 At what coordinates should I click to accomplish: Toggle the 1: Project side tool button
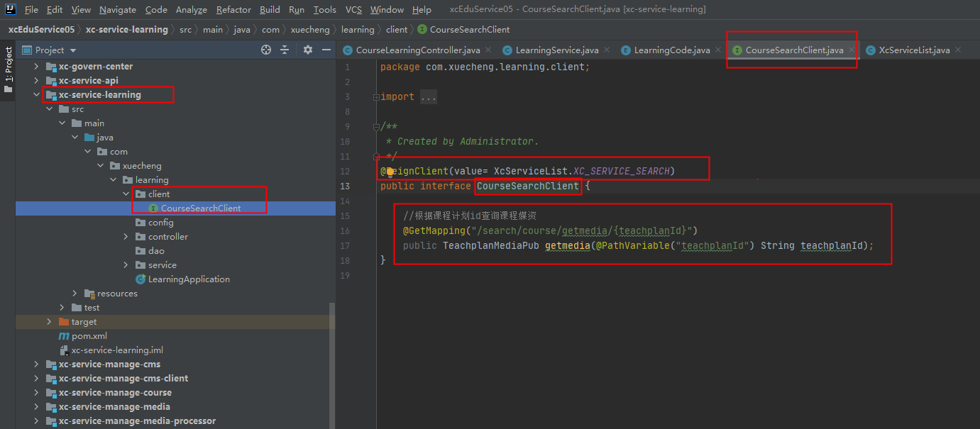[x=8, y=69]
